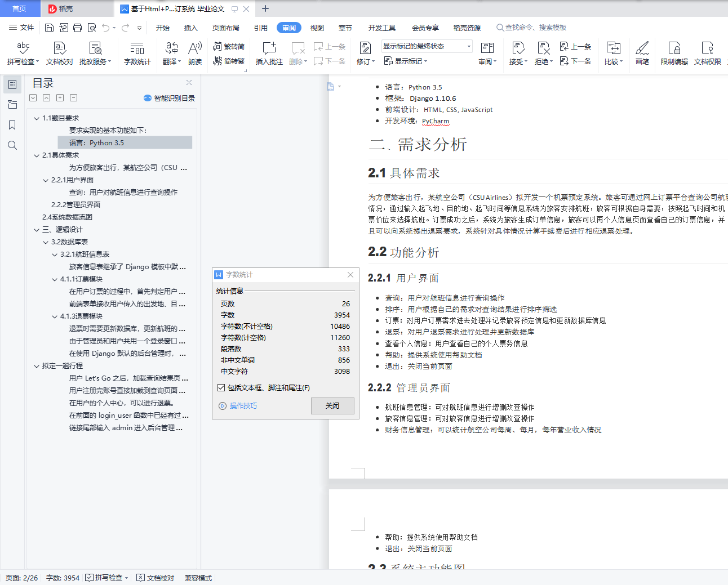728x585 pixels.
Task: Collapse the 2.2.1用户界面 outline node
Action: [46, 180]
